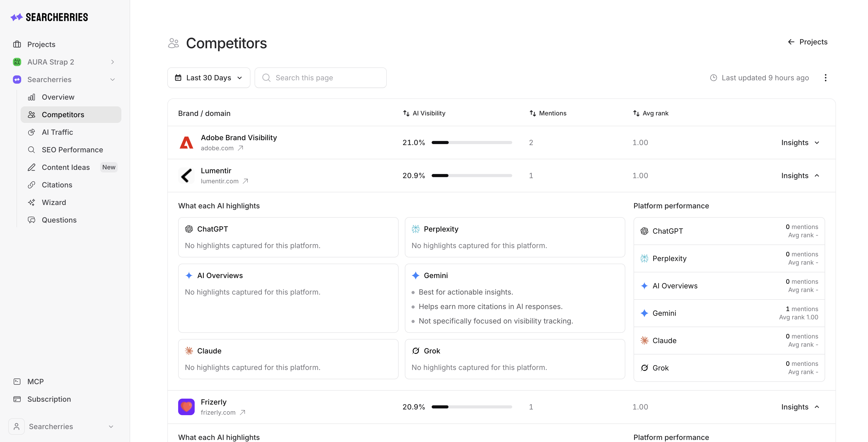Open the Last 30 Days dropdown
The height and width of the screenshot is (442, 868).
click(209, 77)
